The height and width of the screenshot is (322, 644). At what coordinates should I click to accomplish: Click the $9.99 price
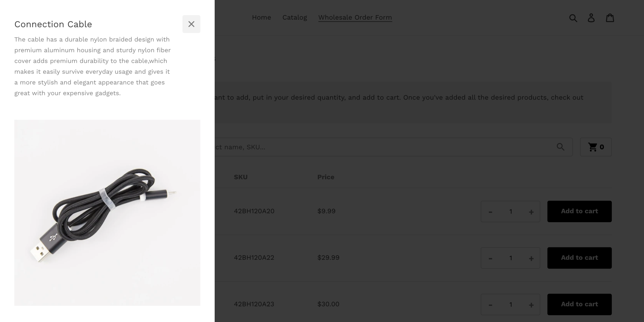point(326,211)
